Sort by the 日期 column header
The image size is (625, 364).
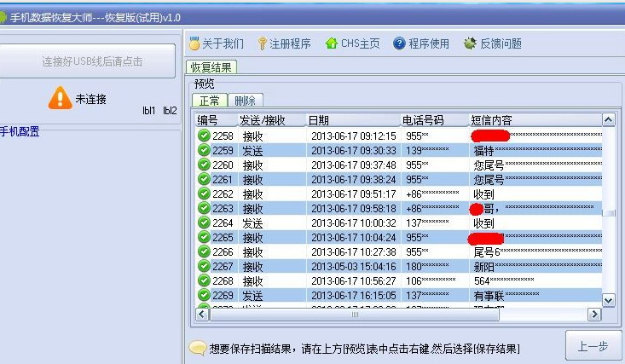click(351, 120)
